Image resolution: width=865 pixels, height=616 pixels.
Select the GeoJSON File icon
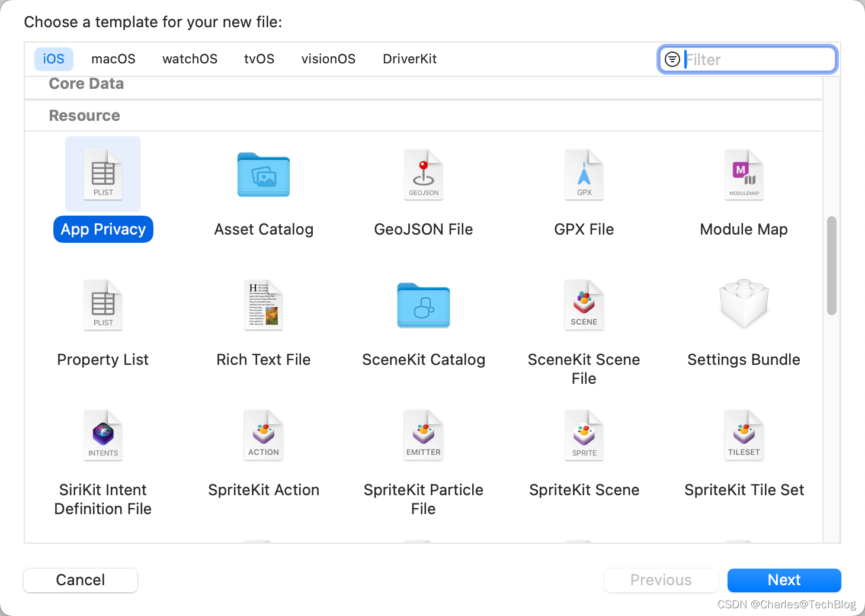424,174
